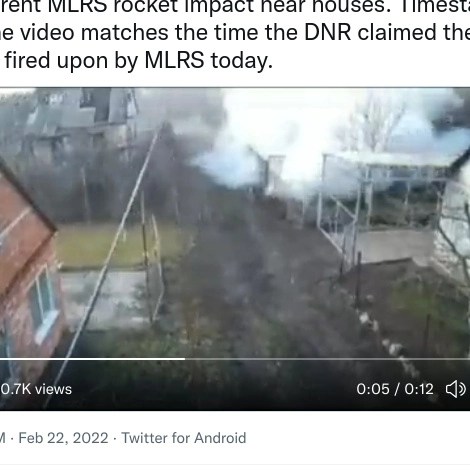Click the 'video matches the time' tweet line
Viewport: 470px width, 470px height.
(x=235, y=32)
